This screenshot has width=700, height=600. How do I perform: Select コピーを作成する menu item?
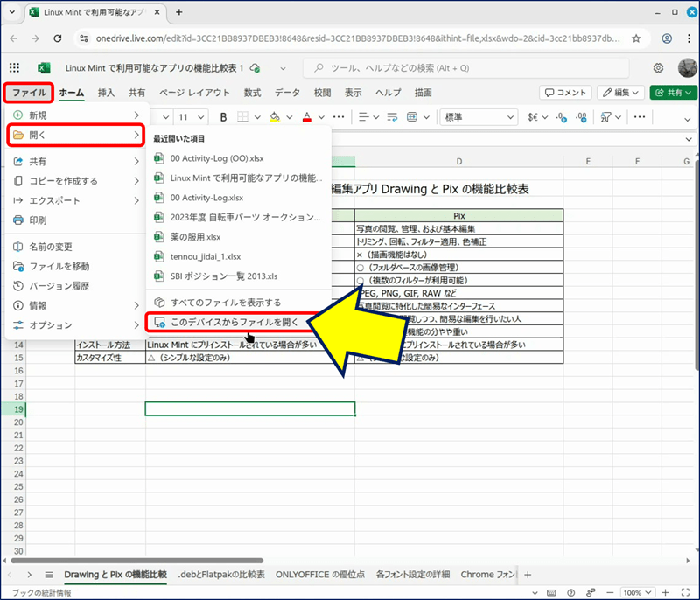point(76,181)
